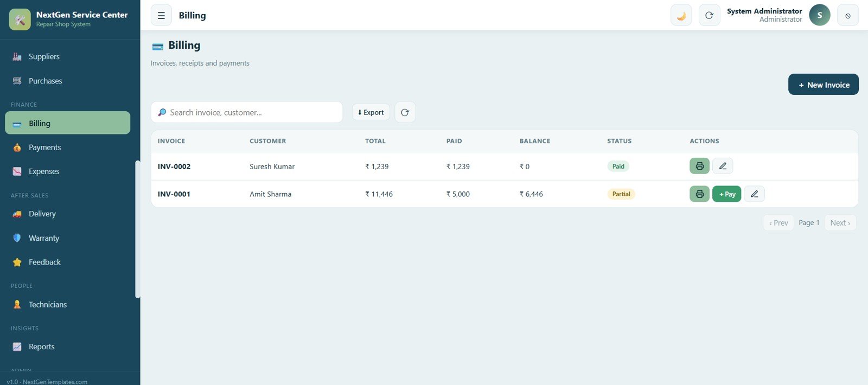Viewport: 868px width, 385px height.
Task: Click the Billing card icon in the sidebar
Action: coord(17,124)
